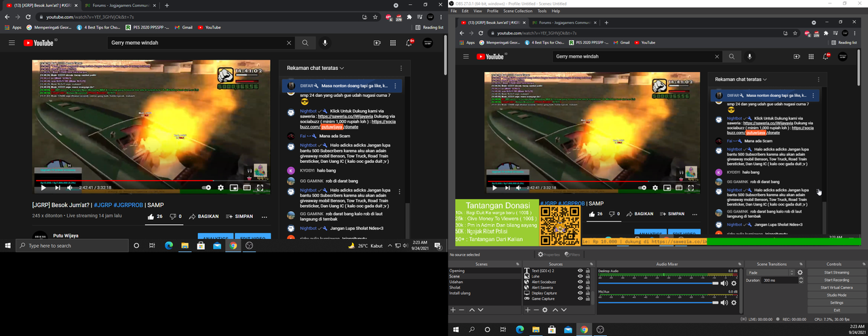Viewport: 868px width, 336px height.
Task: Open the YouTube apps grid icon
Action: point(393,43)
